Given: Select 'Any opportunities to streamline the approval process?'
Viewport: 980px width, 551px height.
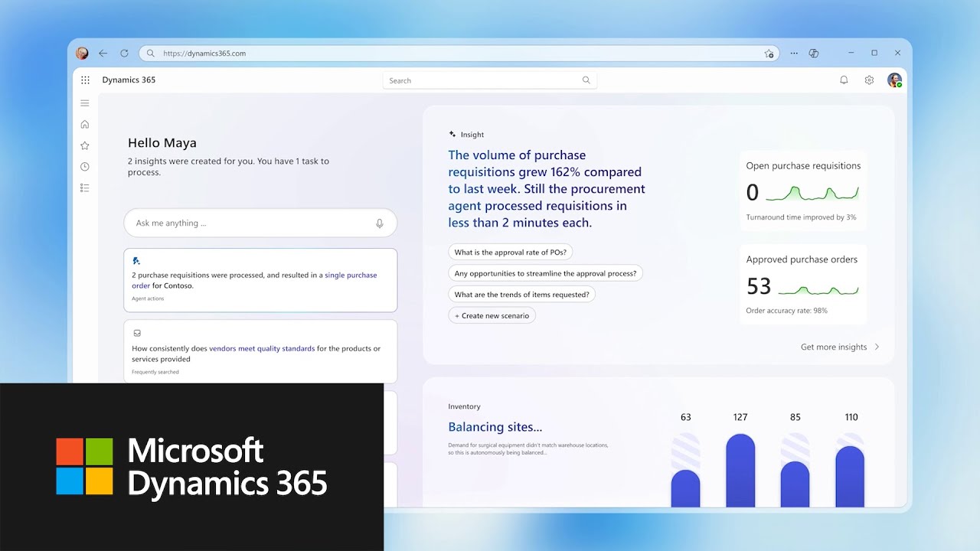Looking at the screenshot, I should pyautogui.click(x=545, y=273).
